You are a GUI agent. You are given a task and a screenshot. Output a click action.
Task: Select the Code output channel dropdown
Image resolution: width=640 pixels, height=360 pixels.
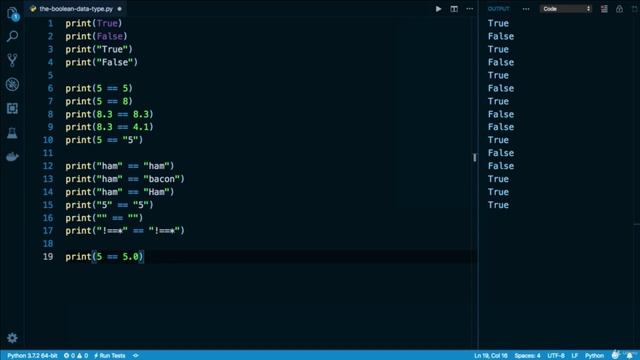[566, 9]
